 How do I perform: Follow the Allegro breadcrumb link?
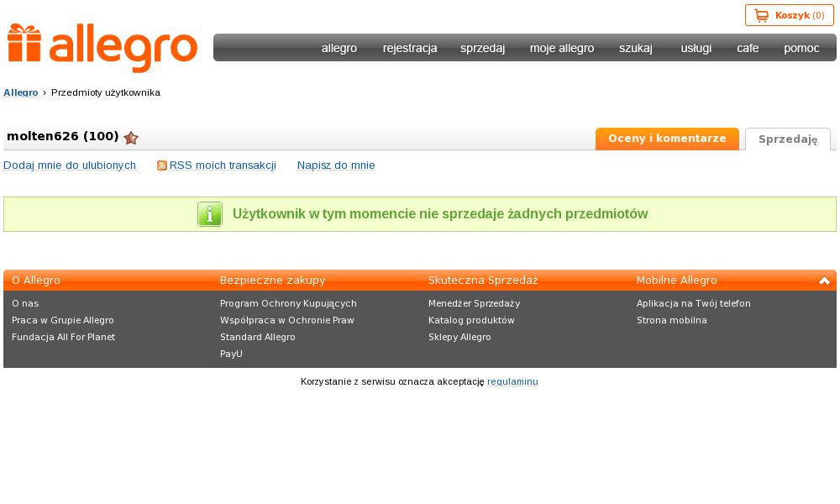point(21,92)
